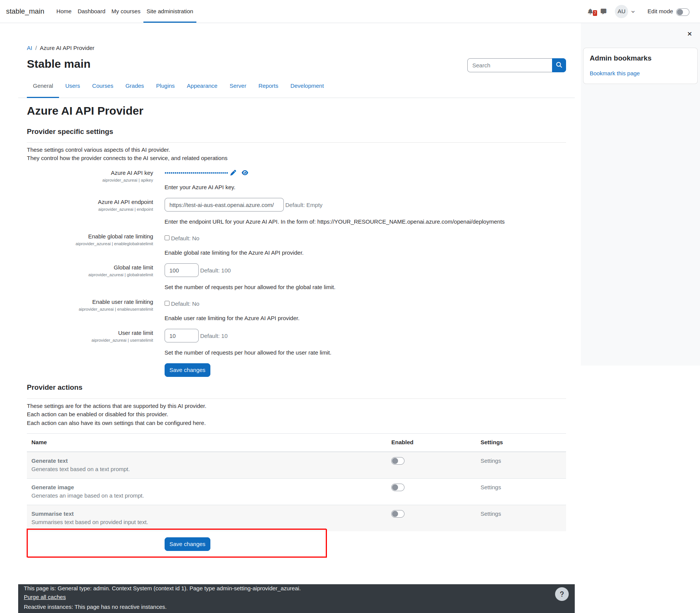The image size is (700, 613).
Task: Click the Purge all caches link
Action: tap(45, 597)
